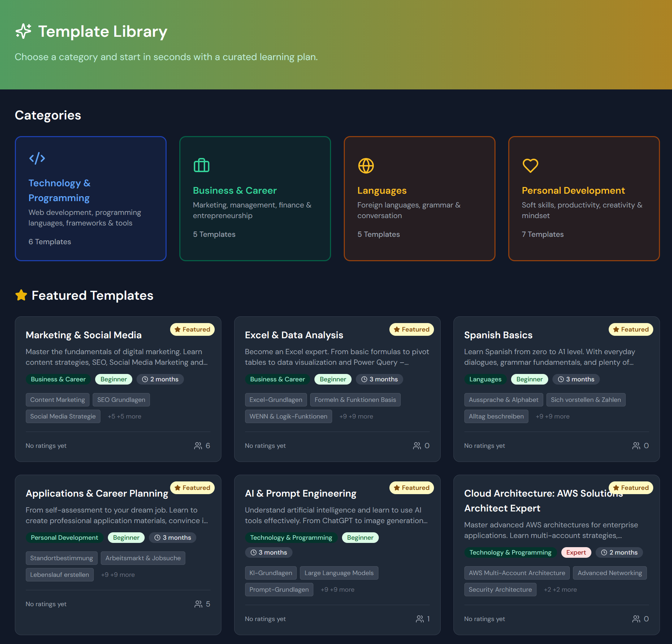Click the Large Language Models chip
Viewport: 672px width, 644px height.
click(339, 573)
